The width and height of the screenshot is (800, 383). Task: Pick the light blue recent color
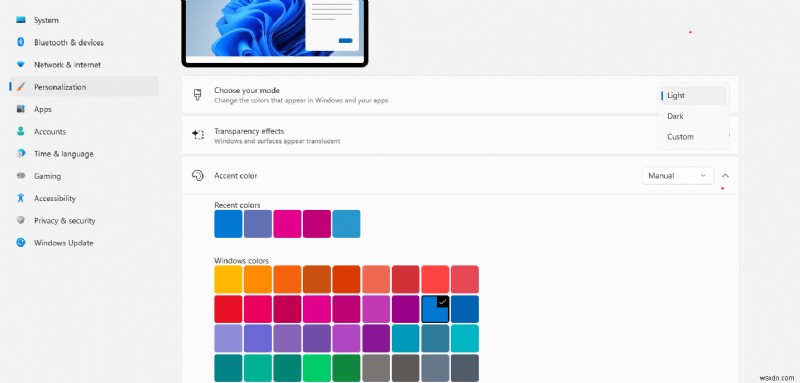tap(346, 224)
